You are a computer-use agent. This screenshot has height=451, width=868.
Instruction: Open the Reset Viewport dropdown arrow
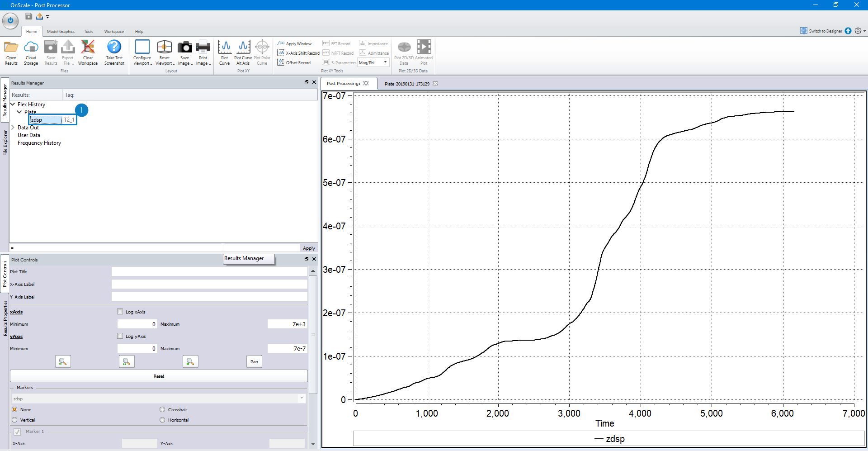[x=174, y=64]
